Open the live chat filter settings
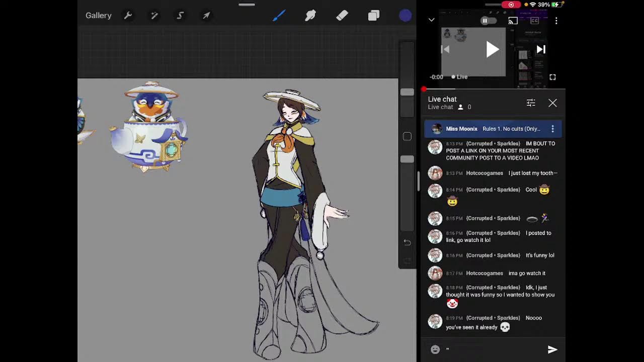 [531, 103]
